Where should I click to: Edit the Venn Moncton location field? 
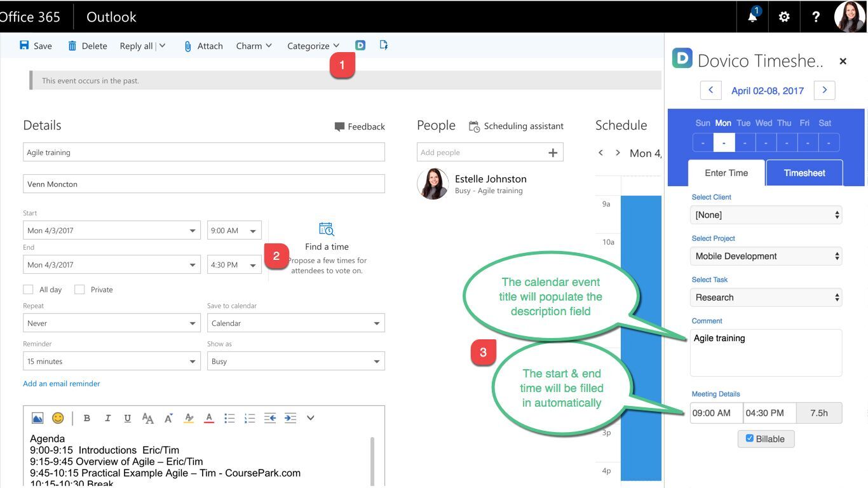(x=204, y=184)
